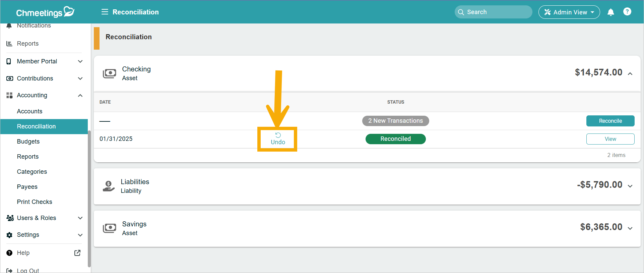Click the Liabilities hand-coin icon

[x=109, y=186]
